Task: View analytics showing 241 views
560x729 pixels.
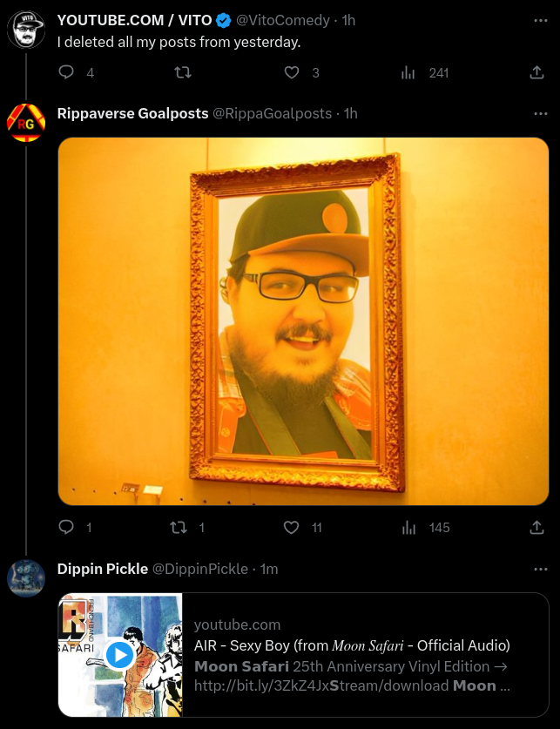Action: click(x=424, y=72)
